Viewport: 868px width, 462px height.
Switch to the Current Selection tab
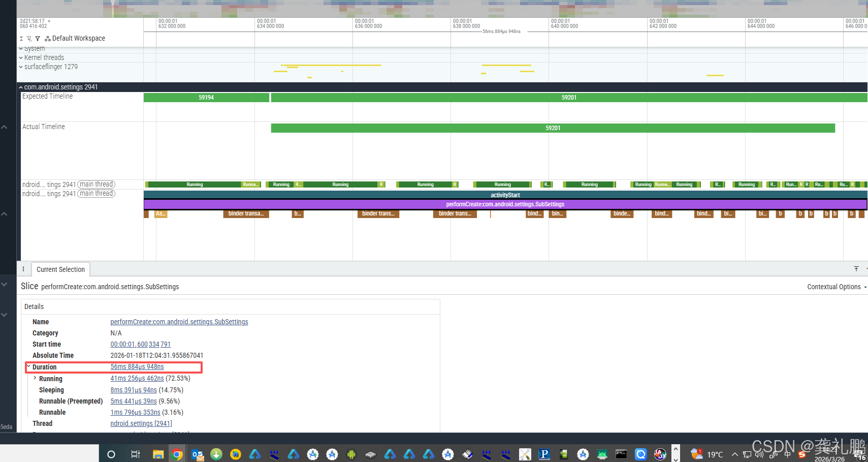(60, 270)
